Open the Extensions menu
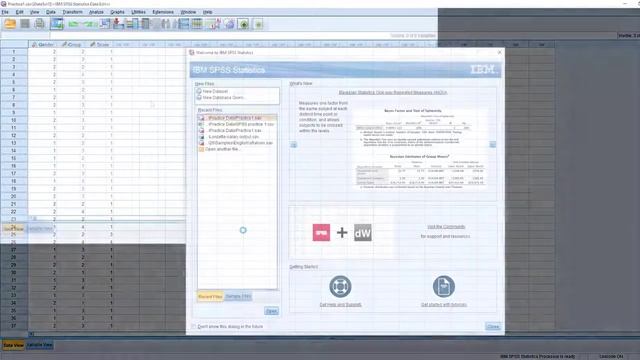The image size is (640, 360). [x=163, y=12]
